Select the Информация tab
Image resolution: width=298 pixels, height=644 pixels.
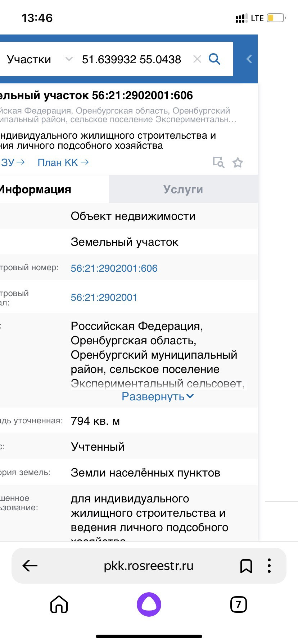pyautogui.click(x=36, y=189)
